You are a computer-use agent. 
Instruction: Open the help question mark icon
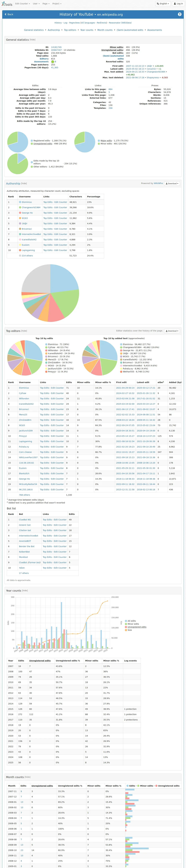pyautogui.click(x=180, y=14)
